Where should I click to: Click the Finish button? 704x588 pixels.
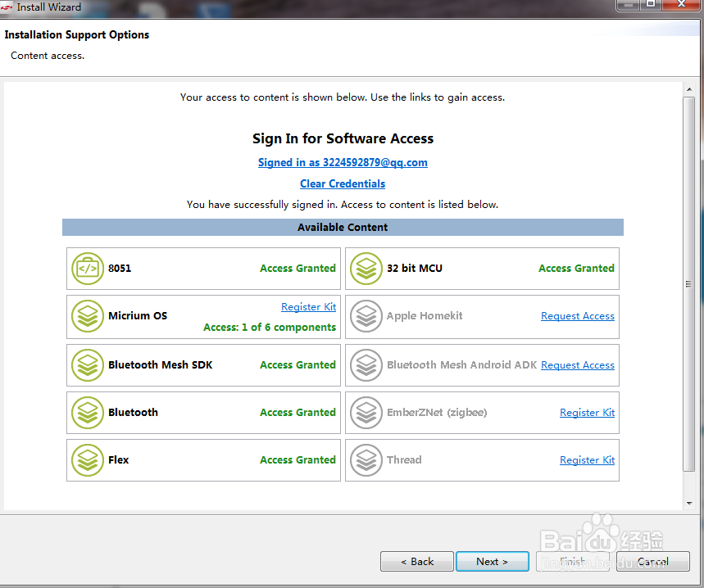point(572,562)
